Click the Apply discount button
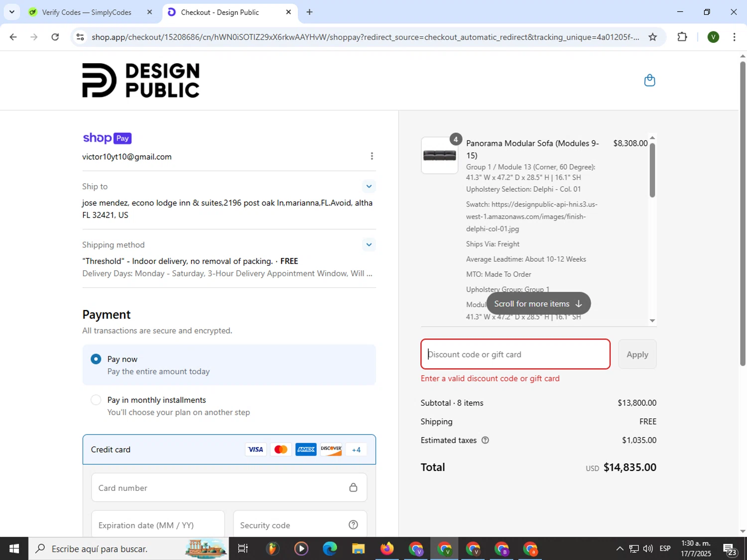 637,354
